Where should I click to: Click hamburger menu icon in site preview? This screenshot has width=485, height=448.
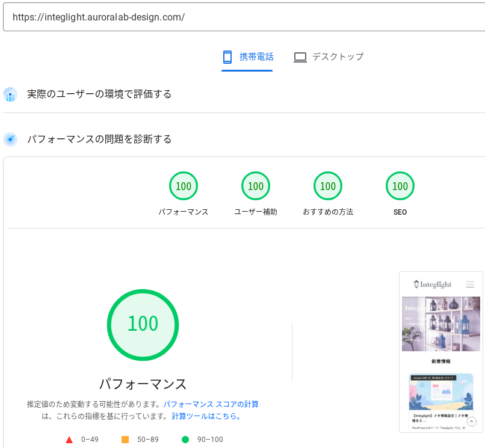[470, 284]
